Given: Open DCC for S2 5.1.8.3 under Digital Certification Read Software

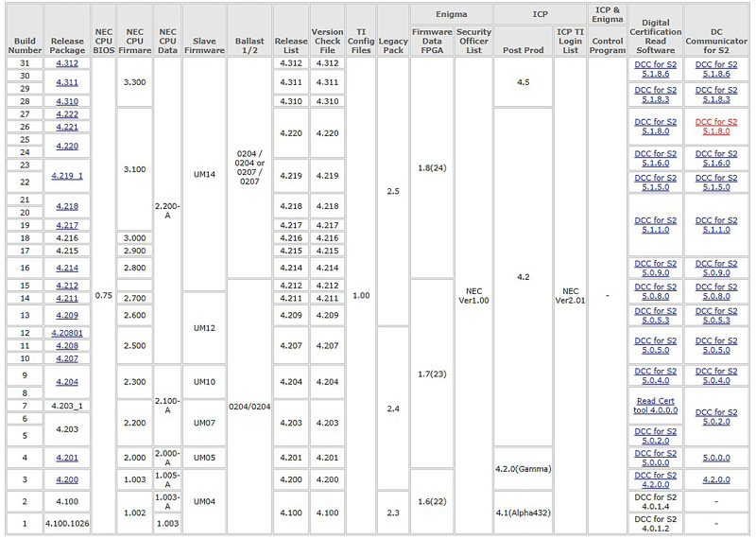Looking at the screenshot, I should (x=655, y=96).
